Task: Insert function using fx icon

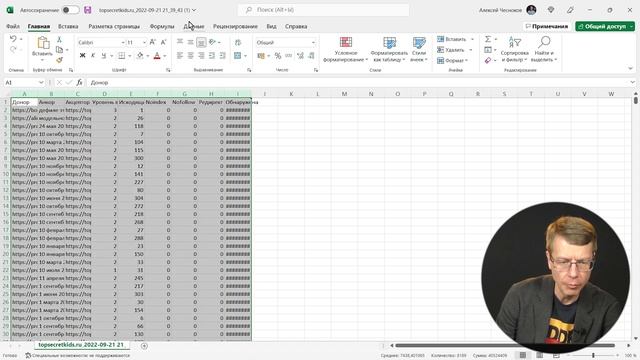Action: (x=80, y=82)
